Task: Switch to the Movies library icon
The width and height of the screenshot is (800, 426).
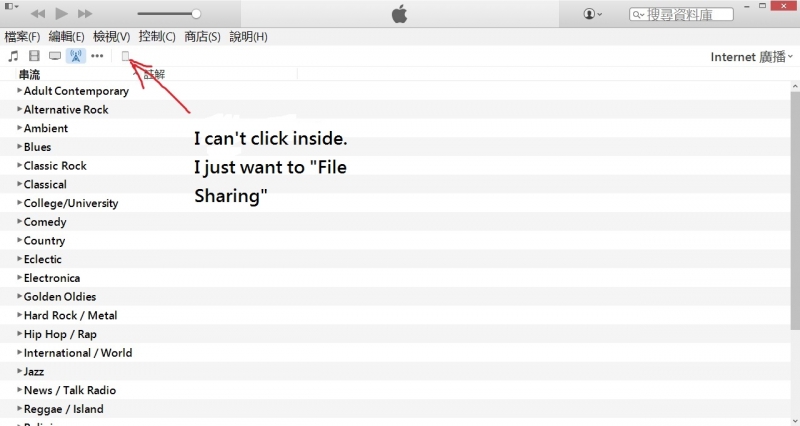Action: click(34, 56)
